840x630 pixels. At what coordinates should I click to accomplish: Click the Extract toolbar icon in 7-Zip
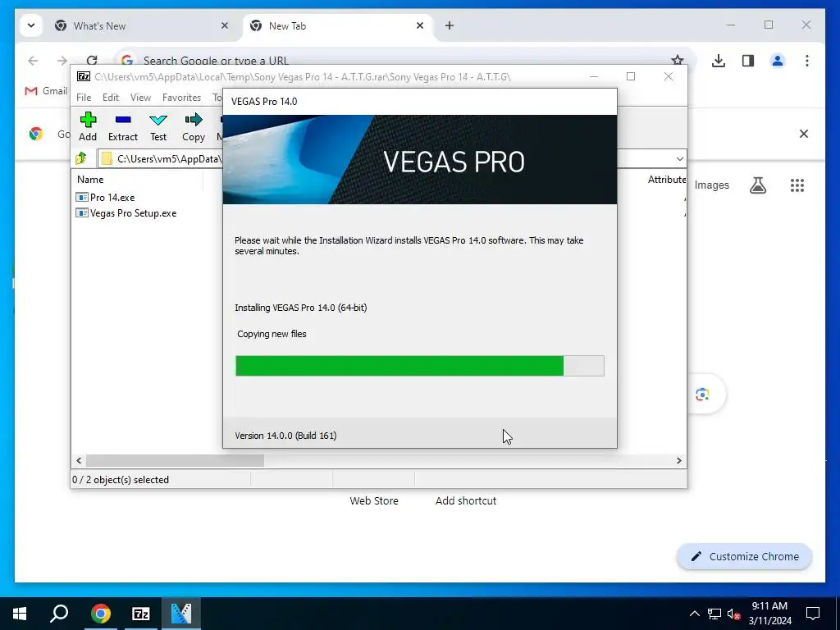[123, 127]
